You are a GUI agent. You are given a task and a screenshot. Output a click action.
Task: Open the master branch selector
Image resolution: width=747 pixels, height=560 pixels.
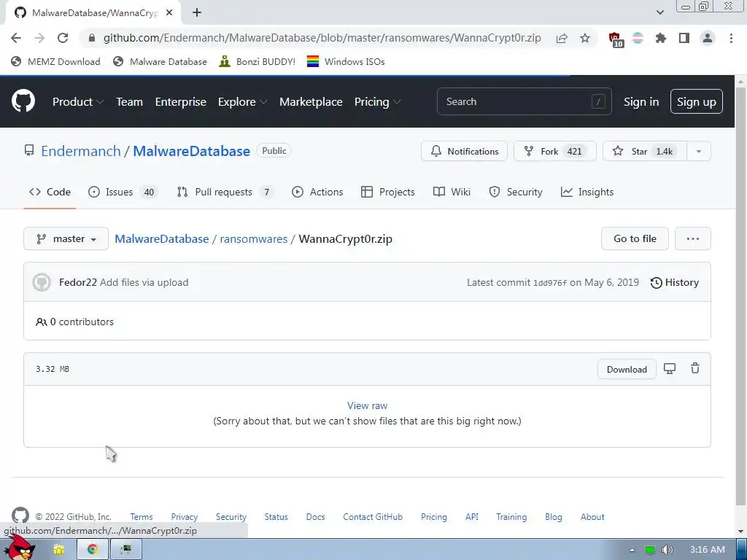pos(66,238)
